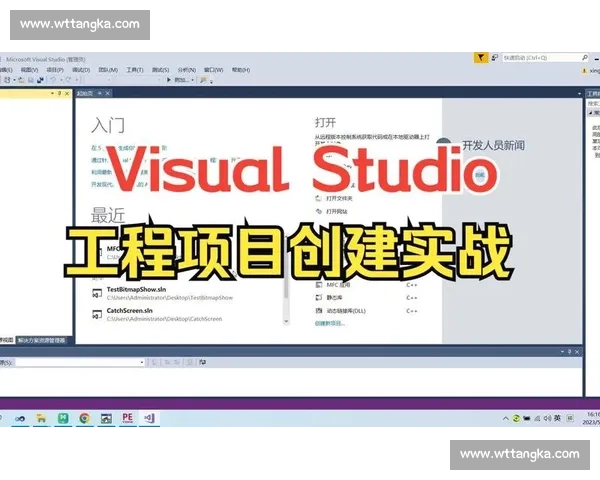
Task: Switch to Visual Studio on the taskbar
Action: pos(149,418)
